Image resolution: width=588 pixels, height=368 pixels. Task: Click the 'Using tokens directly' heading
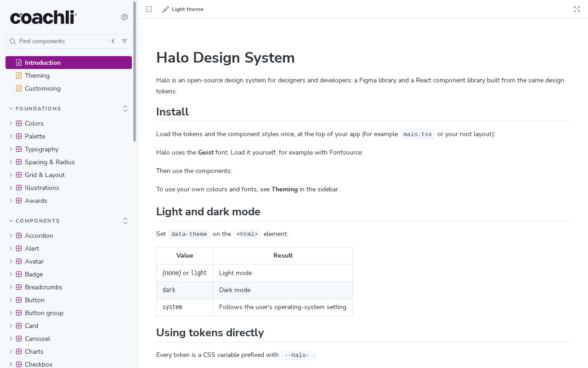pos(210,333)
